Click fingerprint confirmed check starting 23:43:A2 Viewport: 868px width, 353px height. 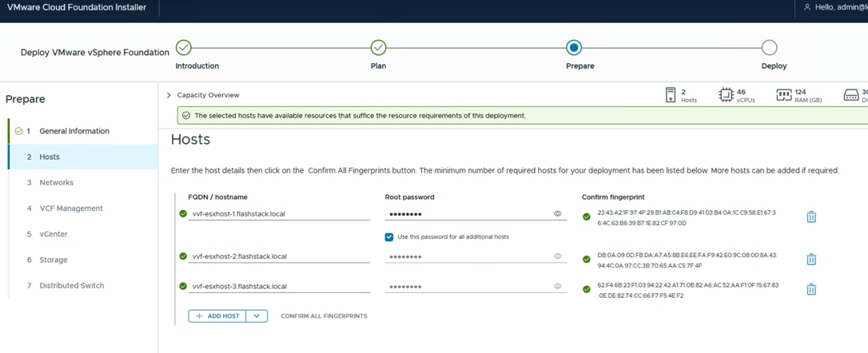tap(586, 217)
